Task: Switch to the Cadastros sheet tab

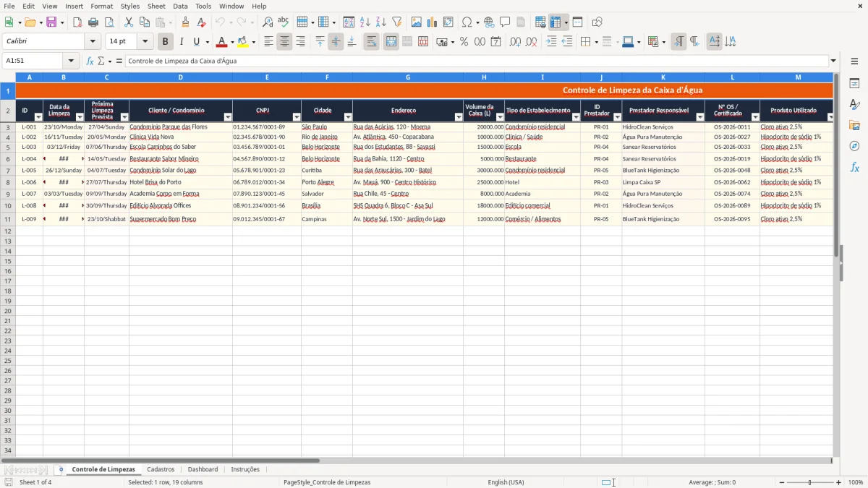Action: tap(161, 469)
